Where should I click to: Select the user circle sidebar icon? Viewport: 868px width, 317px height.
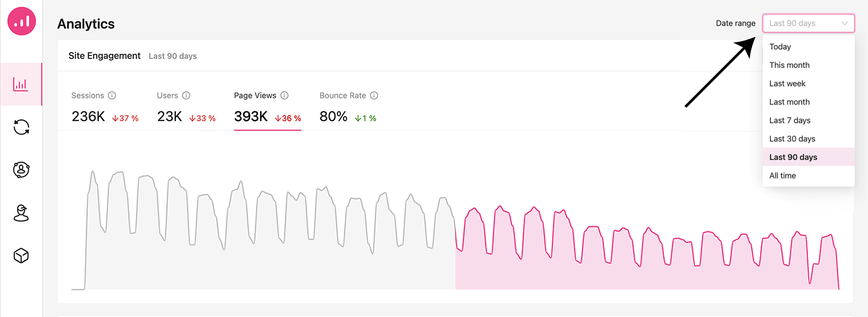21,170
